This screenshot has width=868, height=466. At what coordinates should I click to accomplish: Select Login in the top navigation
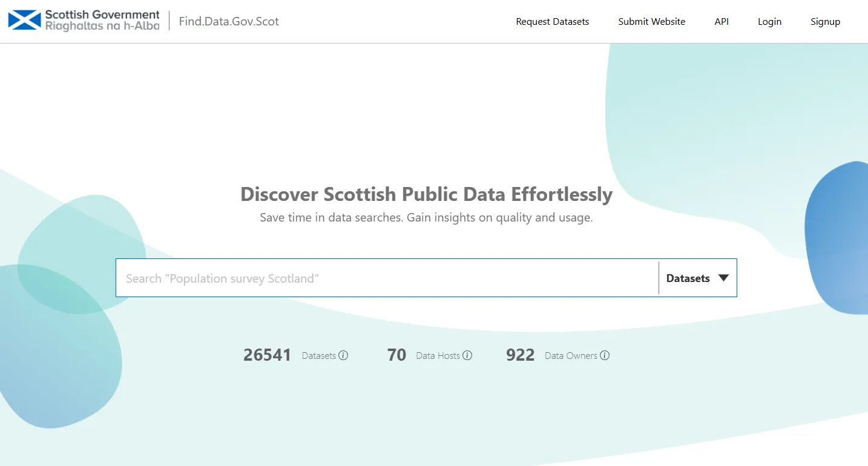click(x=769, y=22)
